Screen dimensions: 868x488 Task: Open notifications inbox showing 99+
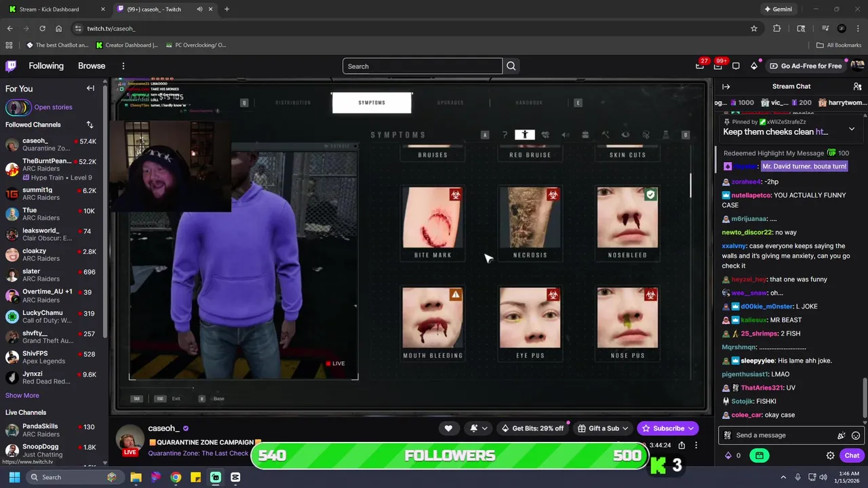pyautogui.click(x=718, y=66)
